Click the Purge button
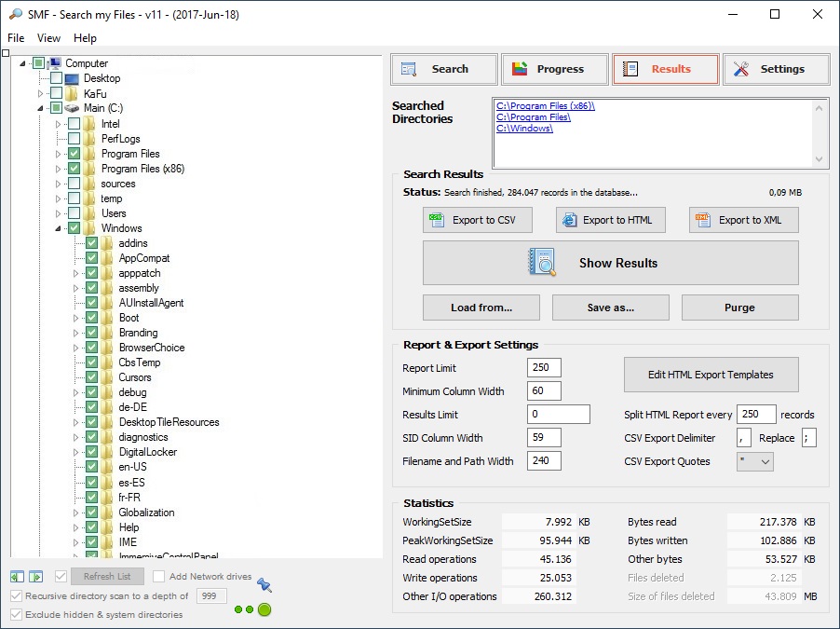 pyautogui.click(x=739, y=308)
